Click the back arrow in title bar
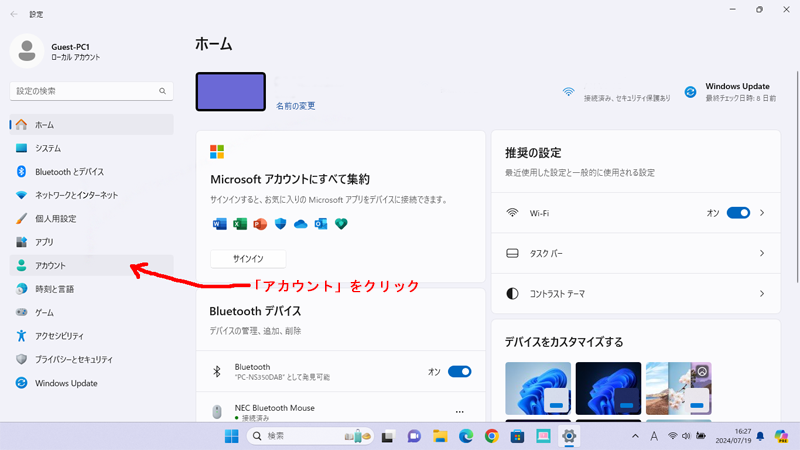The image size is (800, 450). [x=14, y=14]
